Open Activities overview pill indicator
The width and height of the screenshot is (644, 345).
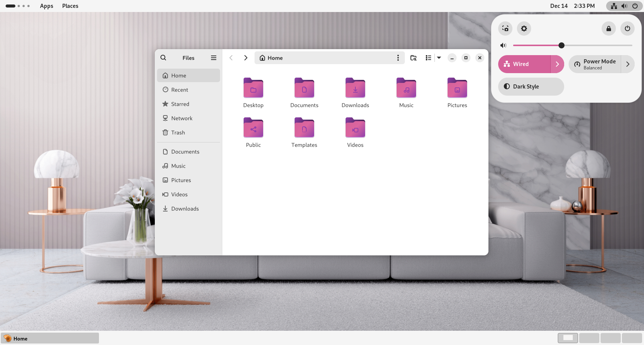pyautogui.click(x=18, y=6)
